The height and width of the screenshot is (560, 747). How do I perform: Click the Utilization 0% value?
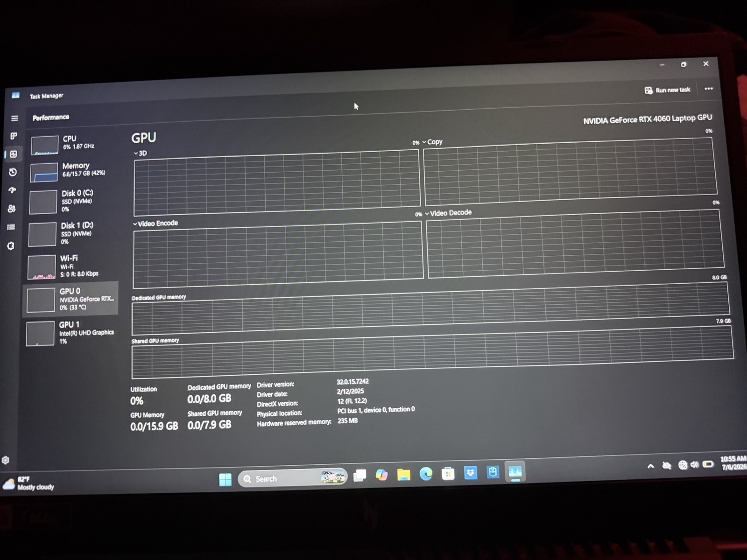coord(137,401)
